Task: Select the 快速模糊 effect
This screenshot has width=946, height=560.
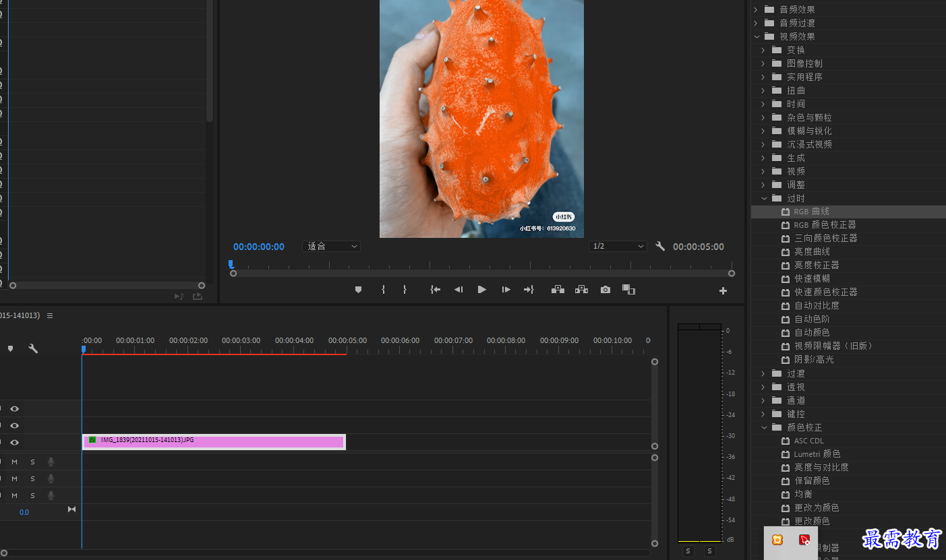Action: tap(812, 279)
